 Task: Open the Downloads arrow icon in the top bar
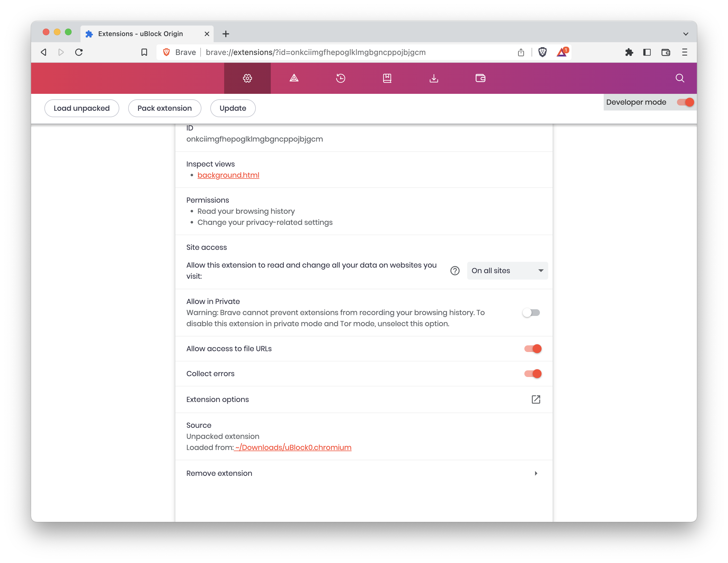click(434, 78)
